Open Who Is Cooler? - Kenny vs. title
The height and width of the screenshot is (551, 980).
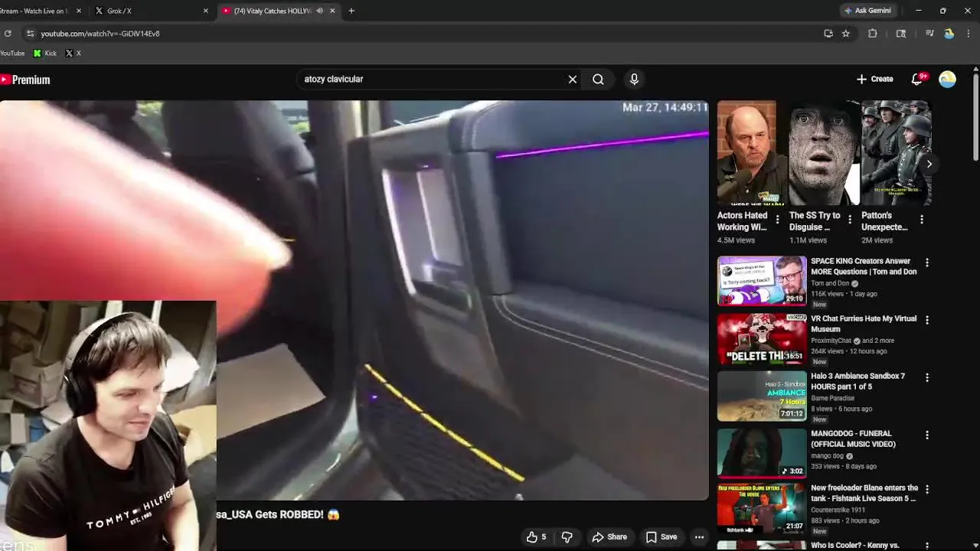point(854,546)
